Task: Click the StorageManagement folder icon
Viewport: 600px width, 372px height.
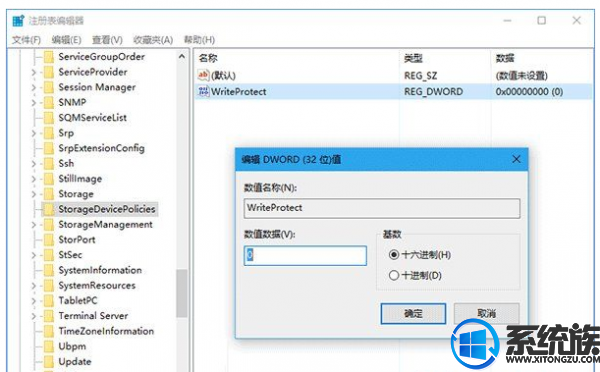Action: click(x=49, y=225)
